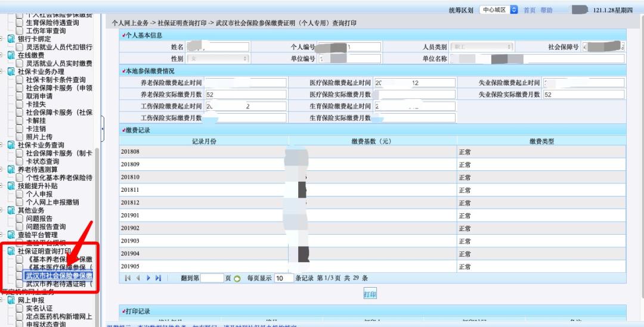Viewport: 644px width, 327px height.
Task: Click the 每页显示 field showing 10
Action: (284, 278)
